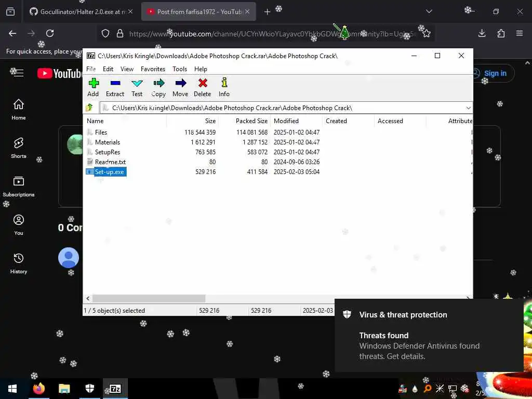Image resolution: width=532 pixels, height=399 pixels.
Task: Open Windows Security from the taskbar
Action: tap(89, 389)
